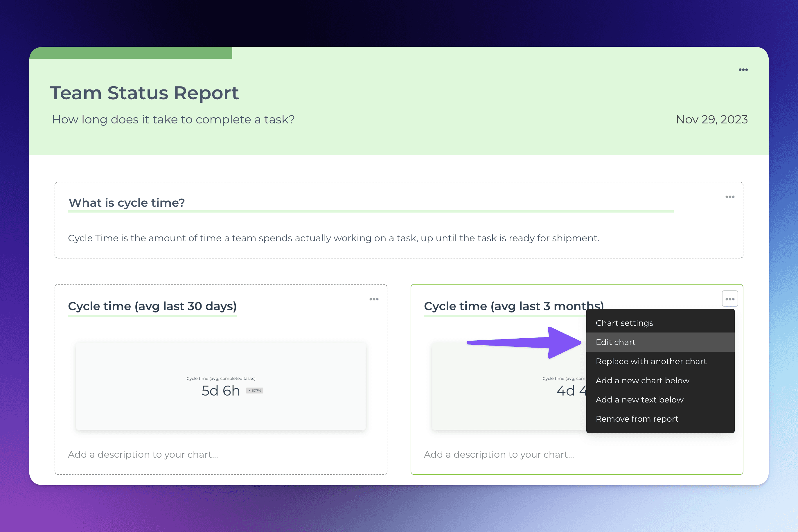Edit the subtitle 'How long does it take'

point(173,119)
